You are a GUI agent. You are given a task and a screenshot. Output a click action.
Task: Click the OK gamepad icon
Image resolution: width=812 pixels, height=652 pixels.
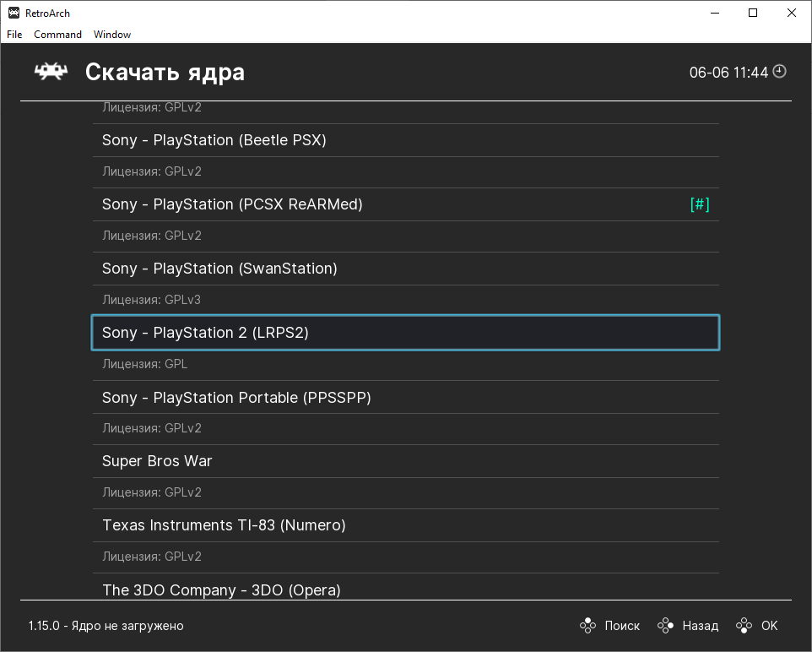(x=744, y=626)
